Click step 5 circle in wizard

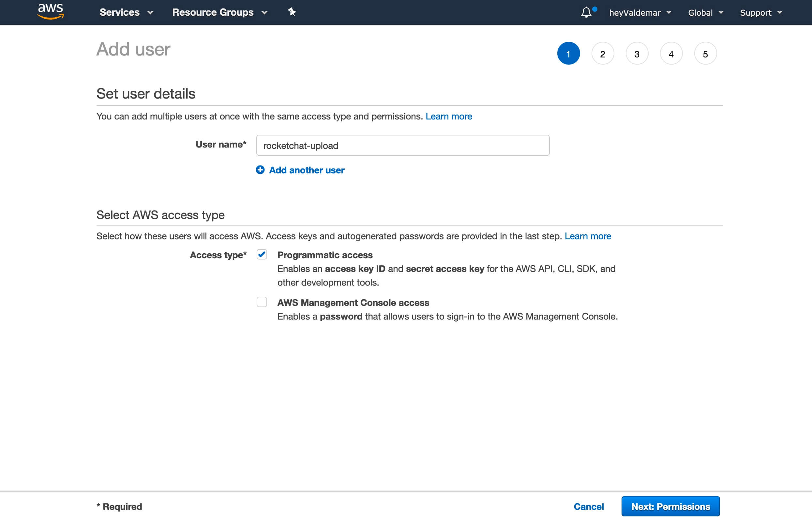point(705,54)
